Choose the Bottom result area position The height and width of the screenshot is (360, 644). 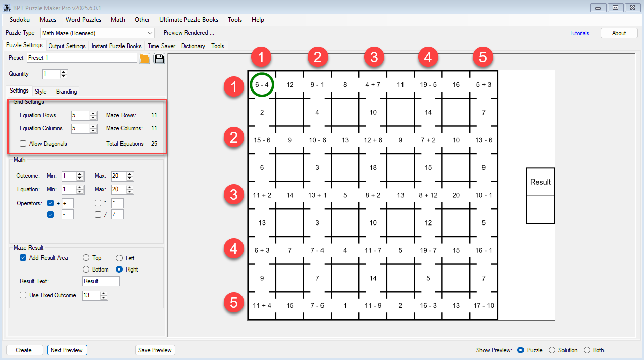tap(86, 269)
